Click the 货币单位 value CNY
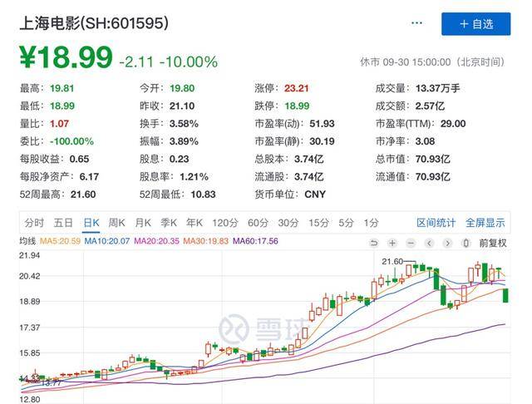Image resolution: width=532 pixels, height=404 pixels. [315, 194]
